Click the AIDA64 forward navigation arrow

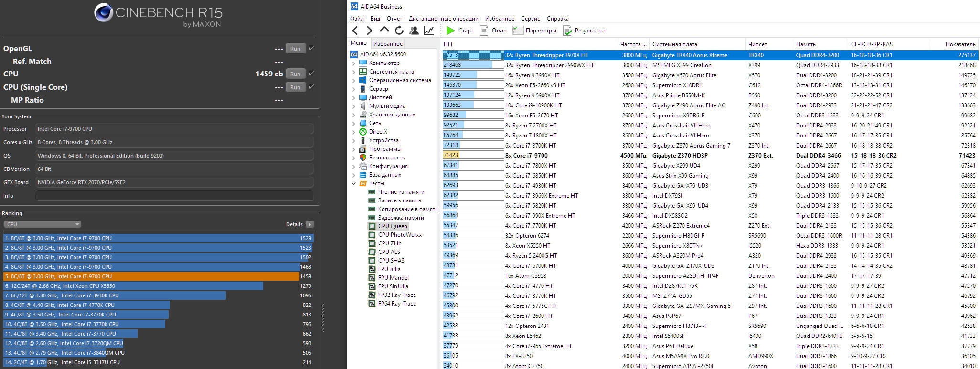(369, 31)
